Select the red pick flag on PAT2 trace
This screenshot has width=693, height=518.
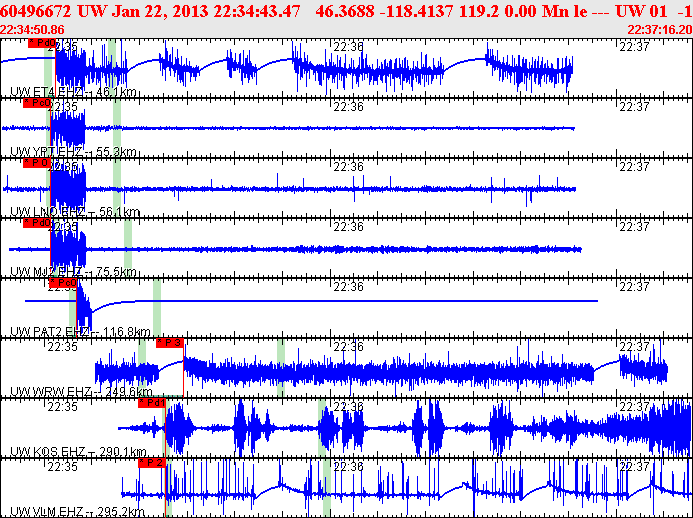[63, 283]
